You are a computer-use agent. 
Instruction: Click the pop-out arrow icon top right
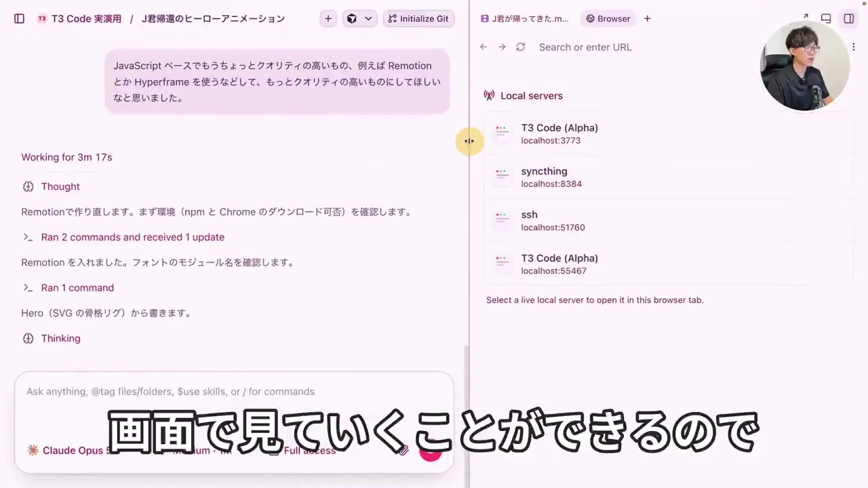(805, 16)
